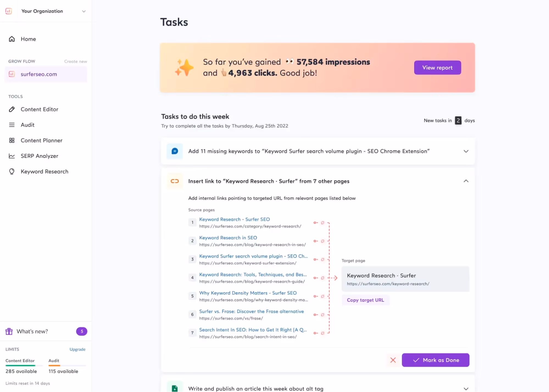Open Content Planner tool

pyautogui.click(x=41, y=140)
